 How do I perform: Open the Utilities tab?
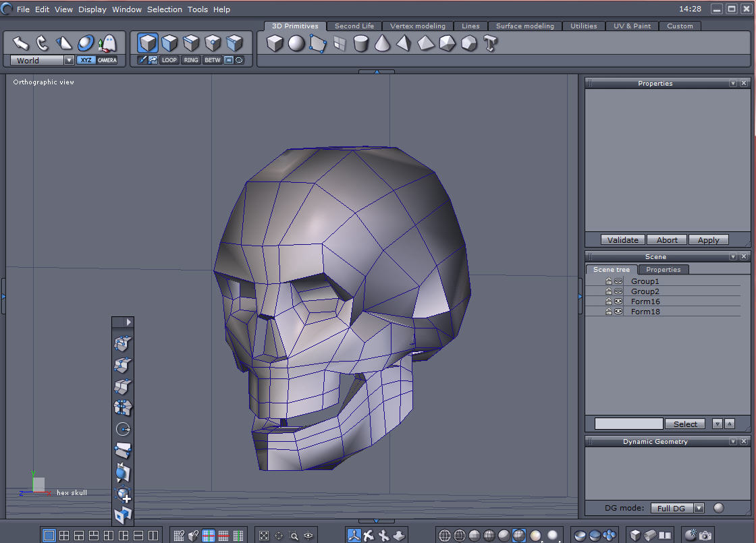pyautogui.click(x=583, y=26)
